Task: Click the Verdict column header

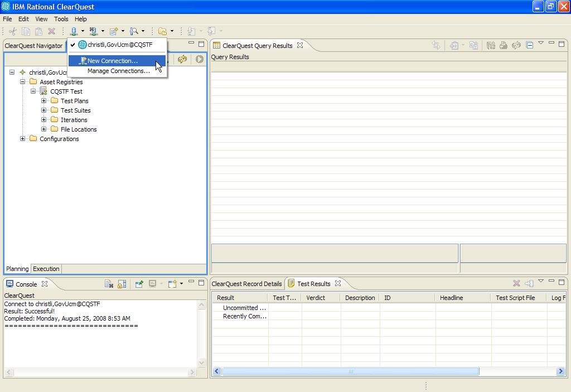Action: click(x=316, y=298)
